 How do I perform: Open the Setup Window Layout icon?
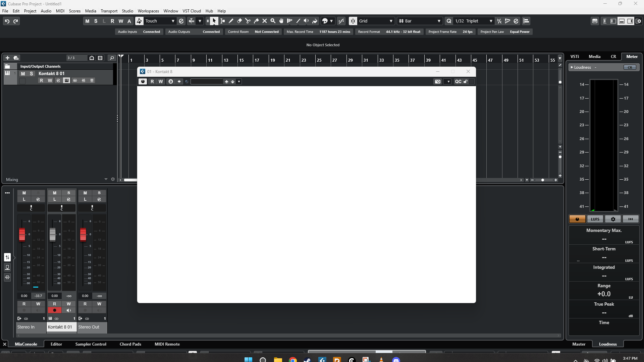point(639,21)
